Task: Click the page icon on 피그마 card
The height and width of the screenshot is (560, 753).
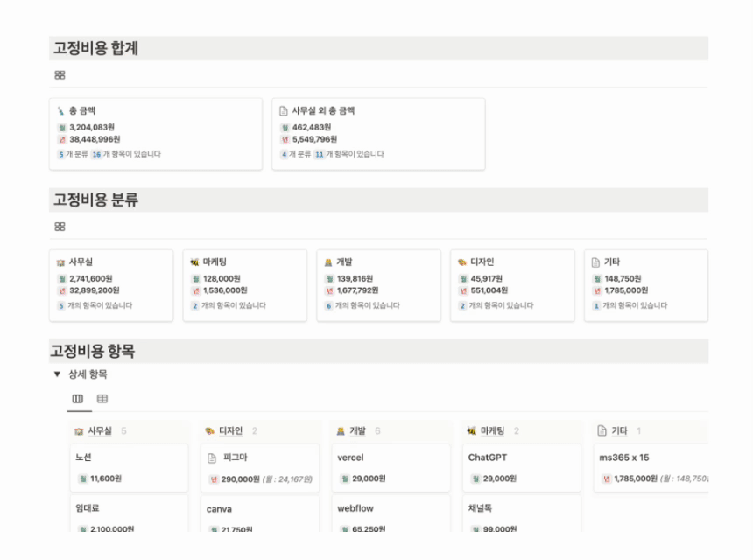Action: pos(212,458)
